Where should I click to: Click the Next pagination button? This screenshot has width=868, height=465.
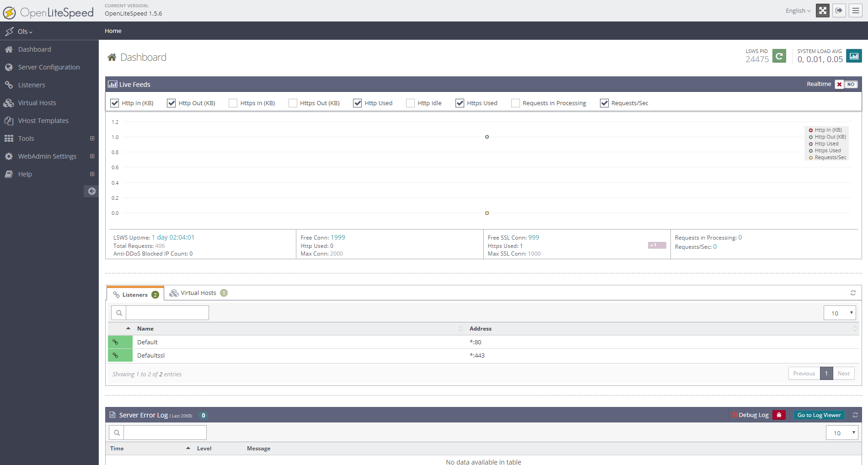(843, 374)
